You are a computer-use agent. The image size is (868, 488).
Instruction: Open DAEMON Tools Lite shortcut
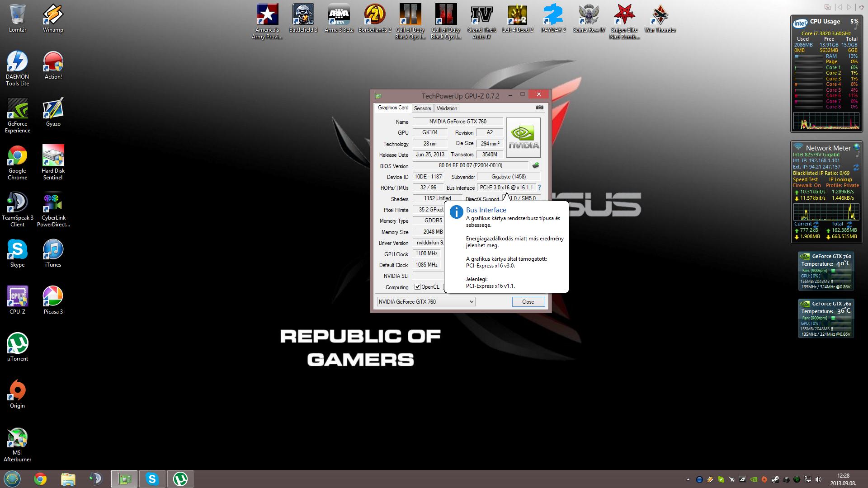click(x=17, y=69)
